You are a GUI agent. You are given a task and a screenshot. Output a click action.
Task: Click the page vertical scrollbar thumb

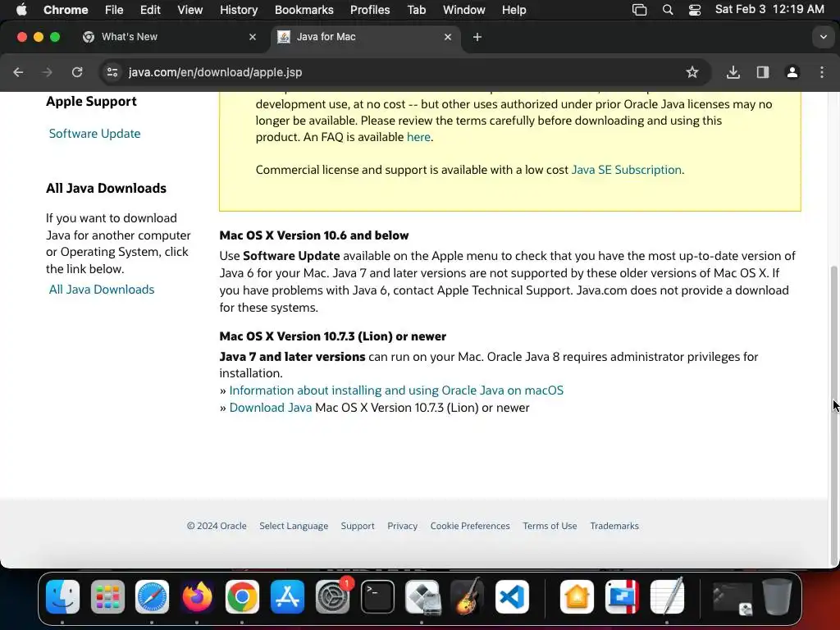(833, 415)
